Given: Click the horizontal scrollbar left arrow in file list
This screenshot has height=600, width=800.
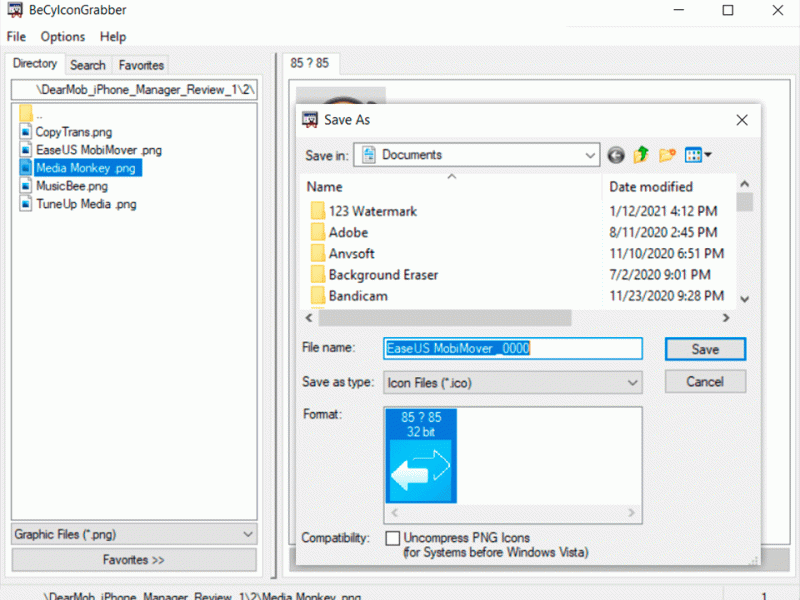Looking at the screenshot, I should pos(309,318).
